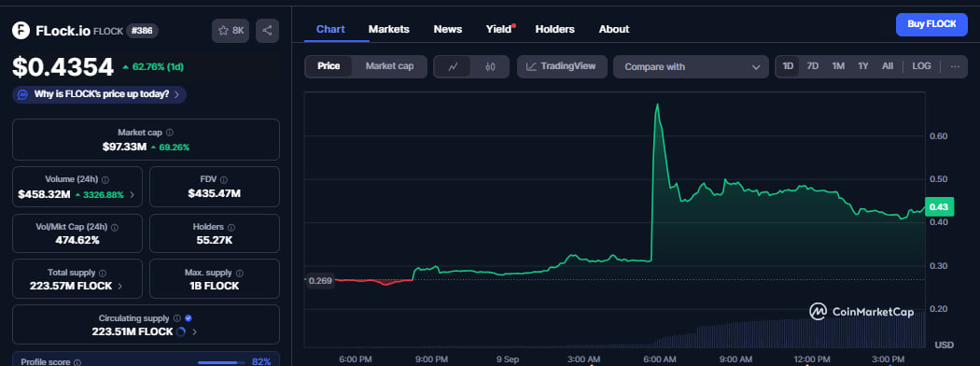Click the Profile score info icon
The height and width of the screenshot is (366, 980).
[x=77, y=362]
